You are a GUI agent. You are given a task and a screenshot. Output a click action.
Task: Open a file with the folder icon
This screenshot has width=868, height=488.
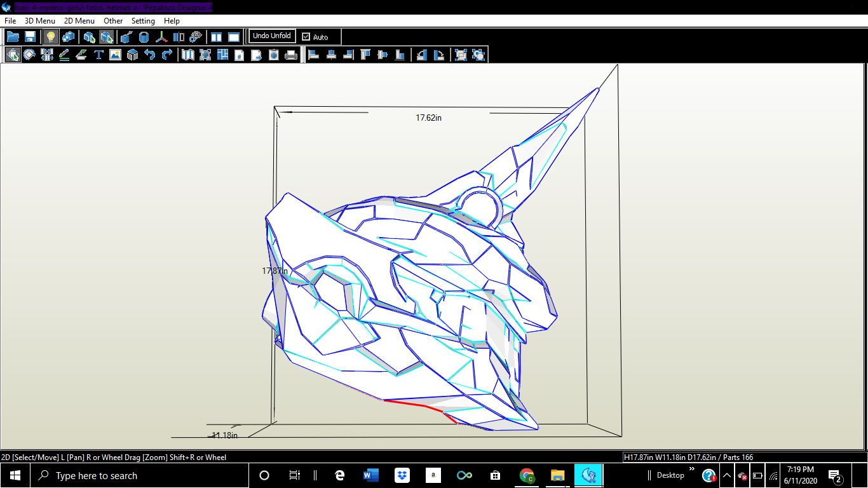13,37
